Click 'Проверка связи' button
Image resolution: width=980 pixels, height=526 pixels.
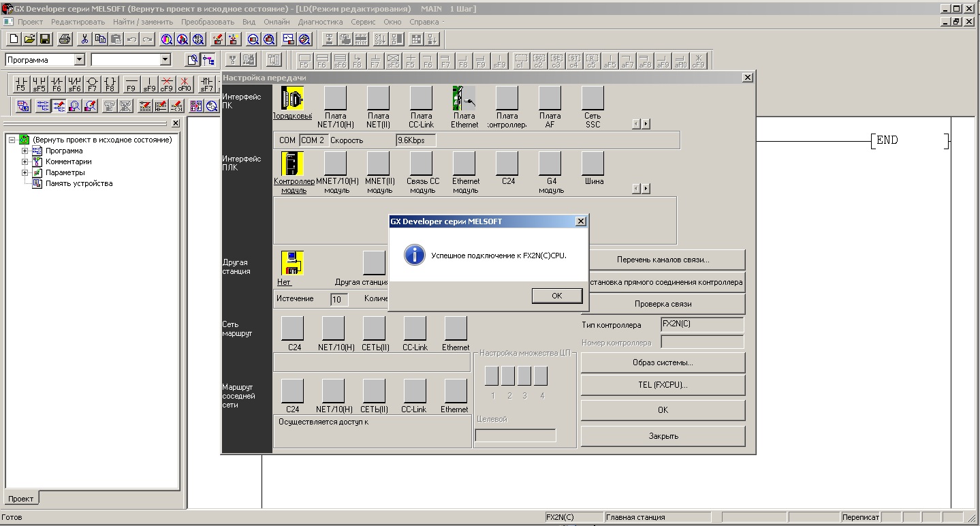pyautogui.click(x=663, y=304)
